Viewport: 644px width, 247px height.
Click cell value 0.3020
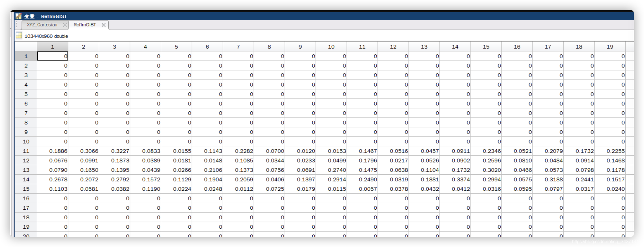coord(492,170)
